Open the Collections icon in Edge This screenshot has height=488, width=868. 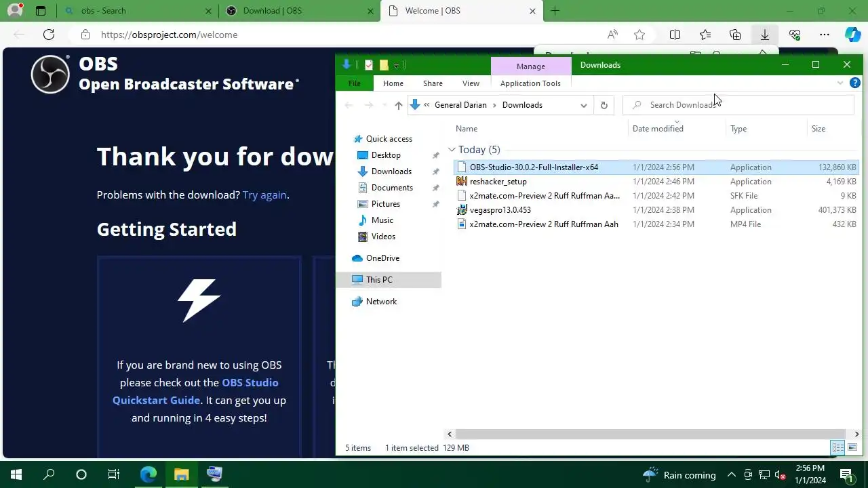pos(735,35)
